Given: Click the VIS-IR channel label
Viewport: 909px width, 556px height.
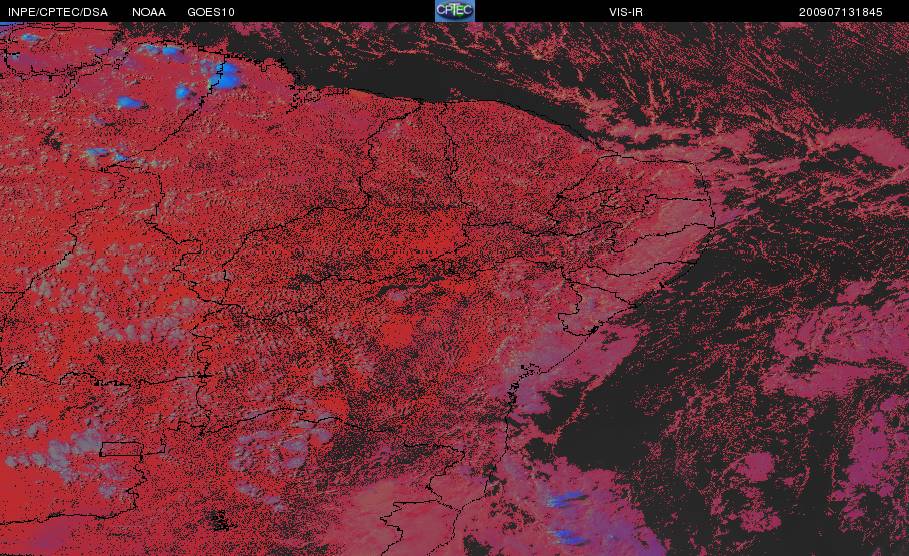Looking at the screenshot, I should [626, 12].
